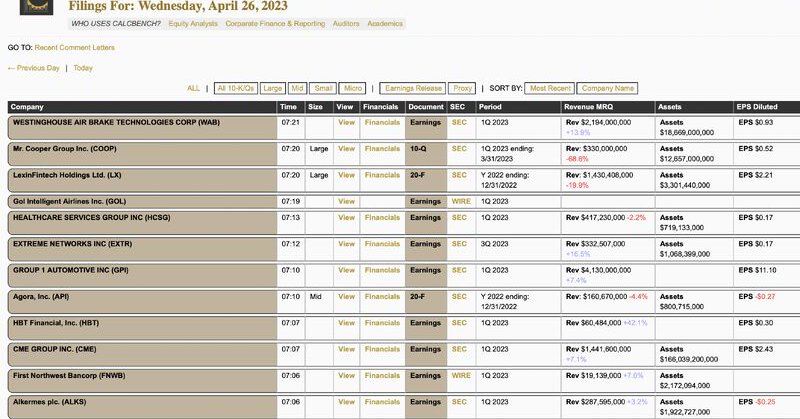This screenshot has width=800, height=419.
Task: View the Mr. Cooper Group 10-Q
Action: tap(346, 149)
